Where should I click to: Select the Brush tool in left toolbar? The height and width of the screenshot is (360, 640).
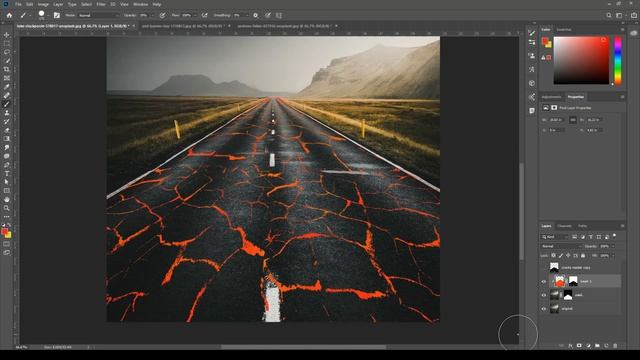coord(7,104)
